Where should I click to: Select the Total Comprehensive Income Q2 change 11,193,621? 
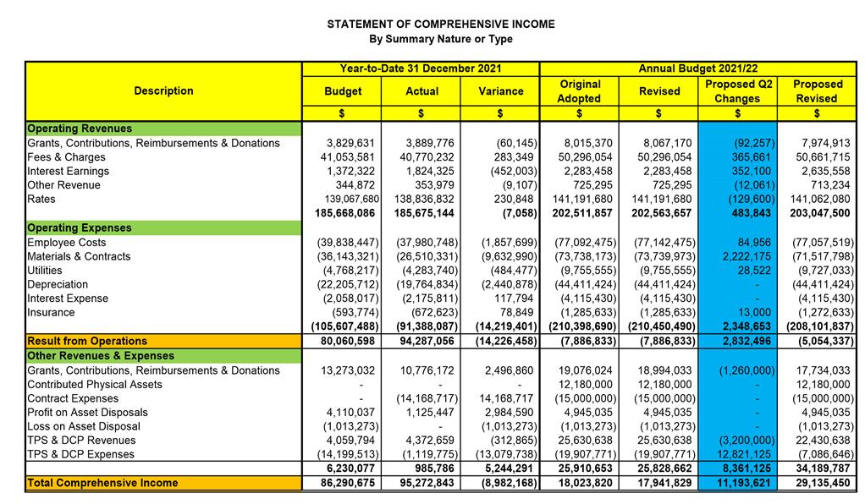(744, 483)
